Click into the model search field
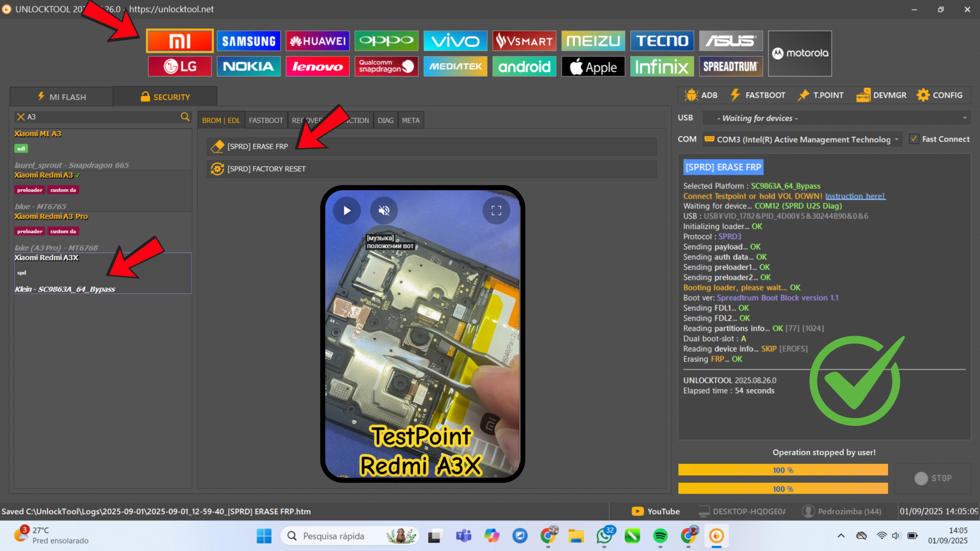This screenshot has width=980, height=551. 103,117
